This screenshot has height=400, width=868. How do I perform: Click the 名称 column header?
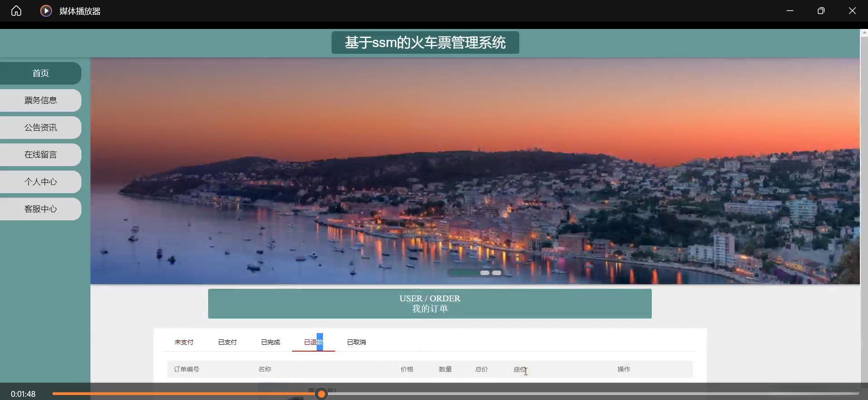click(265, 369)
